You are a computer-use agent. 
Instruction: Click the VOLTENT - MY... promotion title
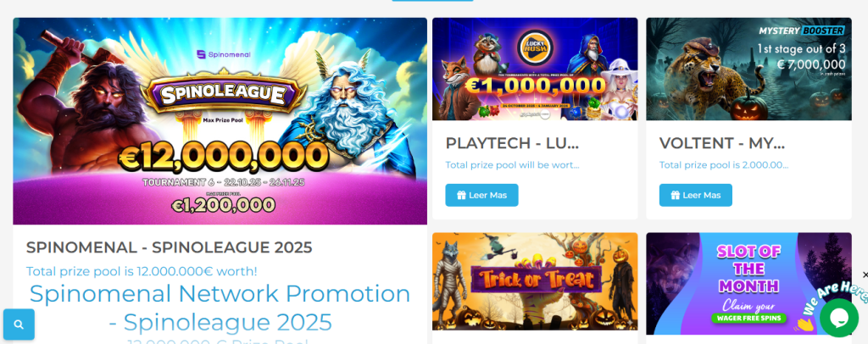pos(722,143)
